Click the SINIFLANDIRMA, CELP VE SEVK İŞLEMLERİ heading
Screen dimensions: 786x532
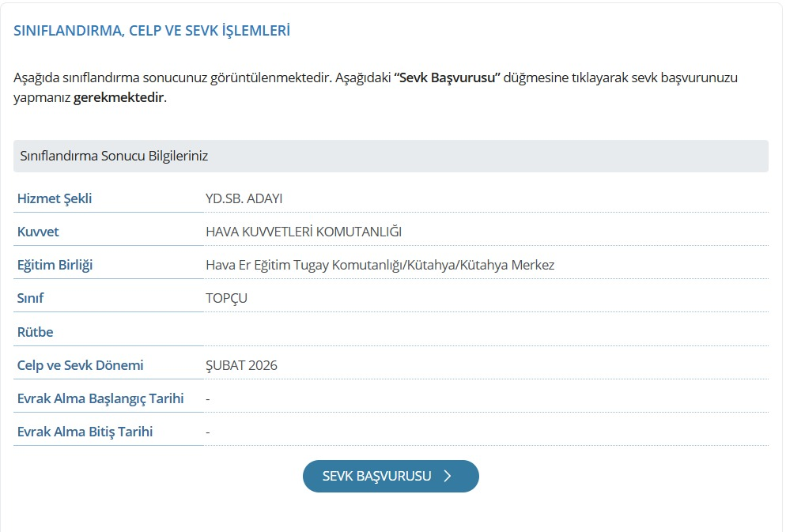coord(152,31)
